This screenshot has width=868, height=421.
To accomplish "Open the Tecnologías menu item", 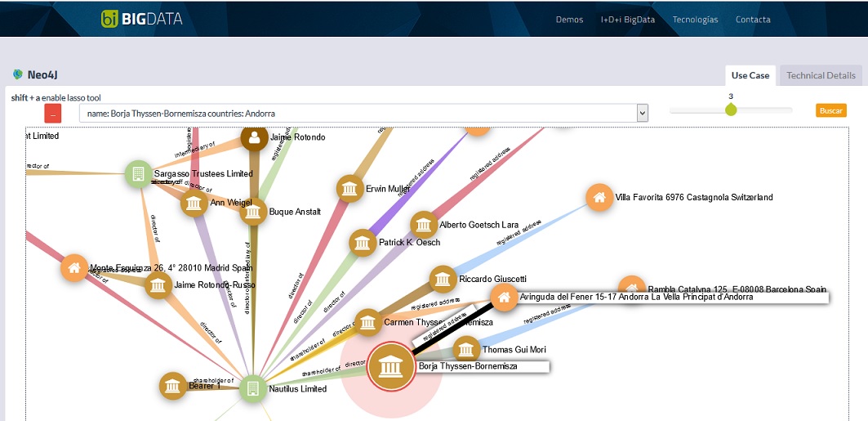I will [x=695, y=20].
